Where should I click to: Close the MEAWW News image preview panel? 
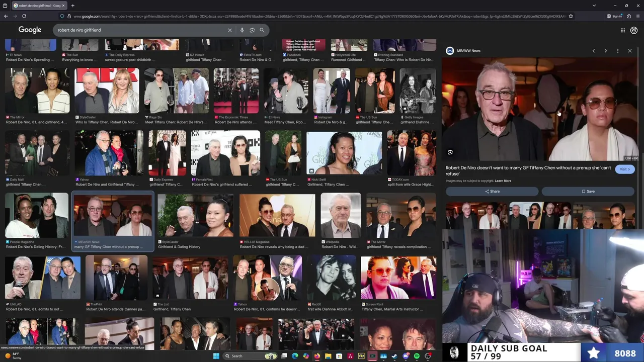click(x=629, y=51)
